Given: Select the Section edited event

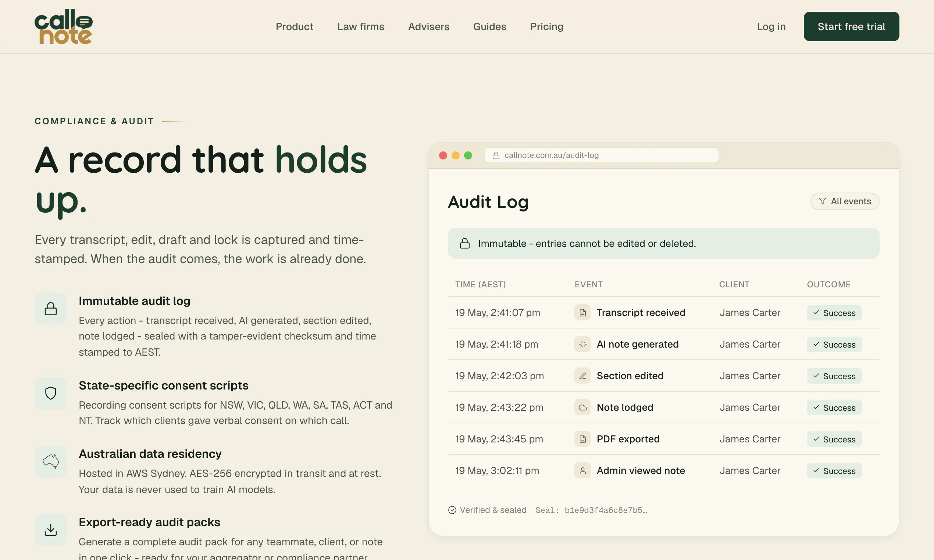Looking at the screenshot, I should [630, 376].
